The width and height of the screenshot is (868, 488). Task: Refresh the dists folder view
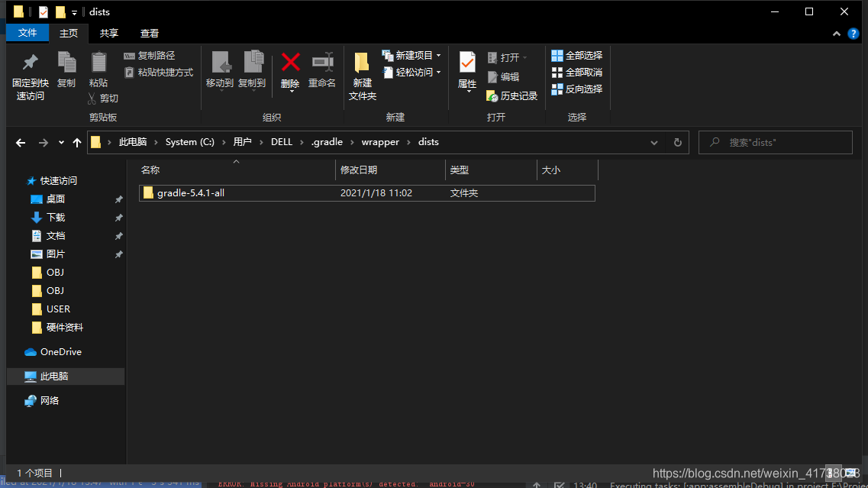pyautogui.click(x=678, y=143)
